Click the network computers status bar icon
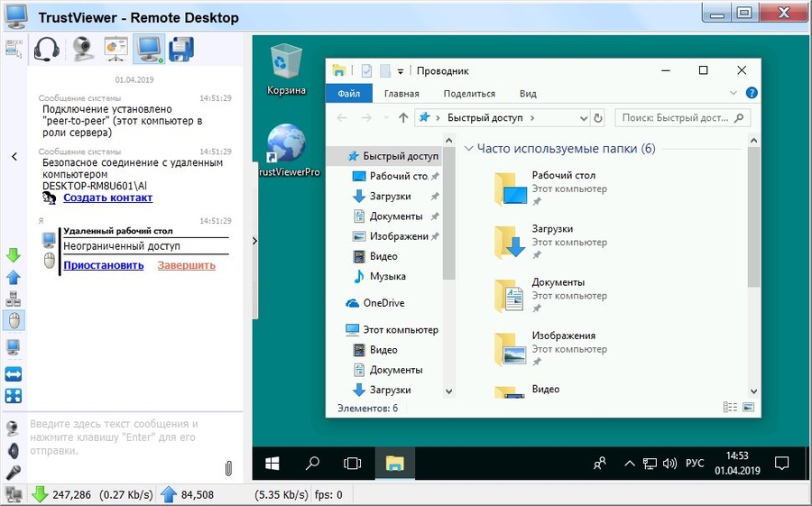The height and width of the screenshot is (506, 812). point(14,494)
